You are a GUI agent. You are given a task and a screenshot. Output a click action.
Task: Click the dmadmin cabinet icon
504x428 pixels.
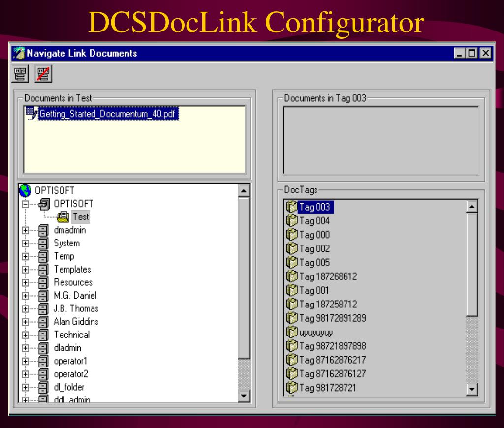click(x=43, y=230)
